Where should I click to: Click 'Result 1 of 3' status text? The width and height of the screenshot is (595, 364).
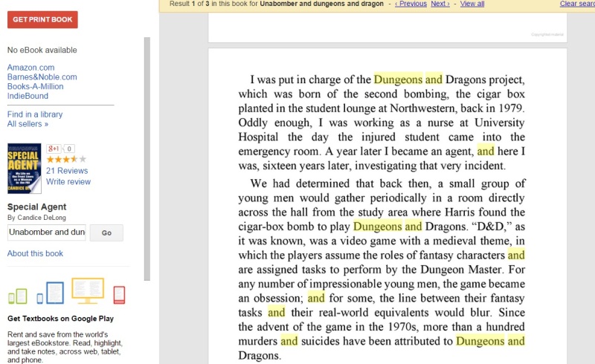click(x=190, y=4)
